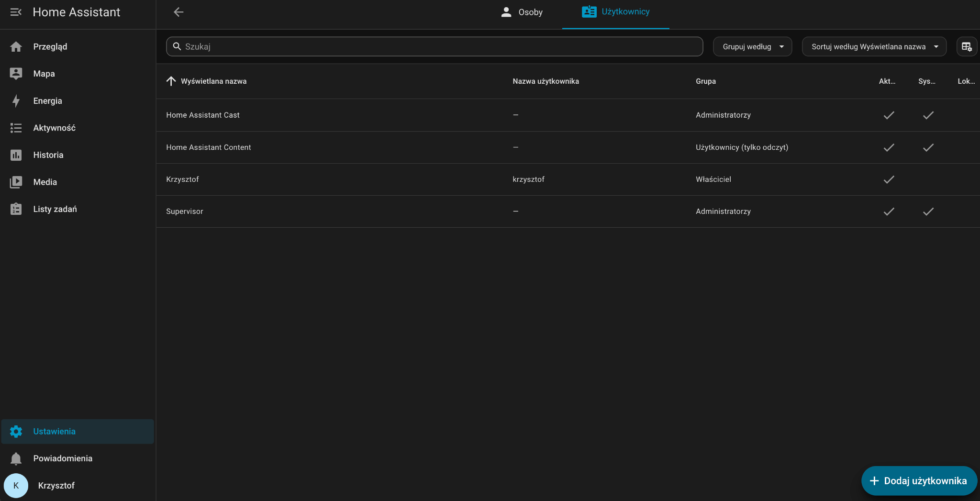Click the Historia chart icon
980x501 pixels.
[16, 155]
